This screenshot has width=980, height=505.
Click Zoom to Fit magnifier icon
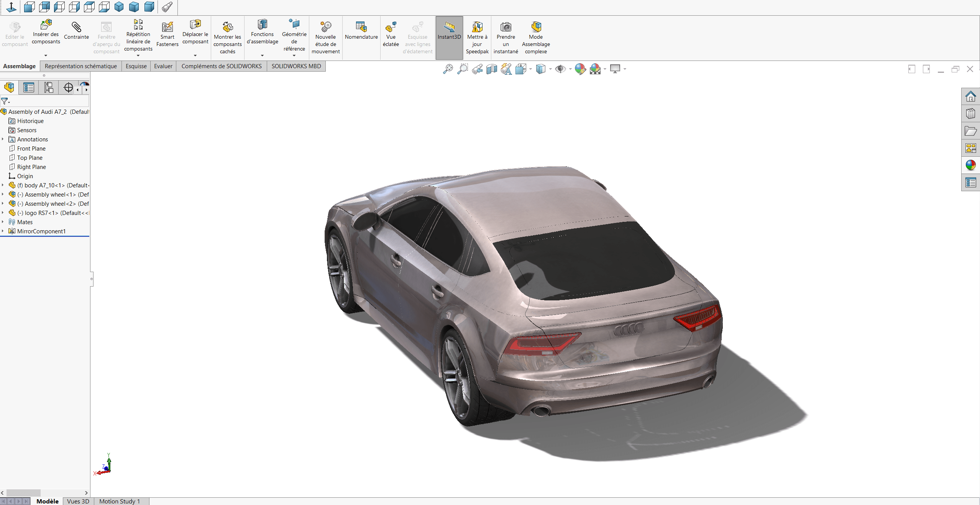pos(448,69)
